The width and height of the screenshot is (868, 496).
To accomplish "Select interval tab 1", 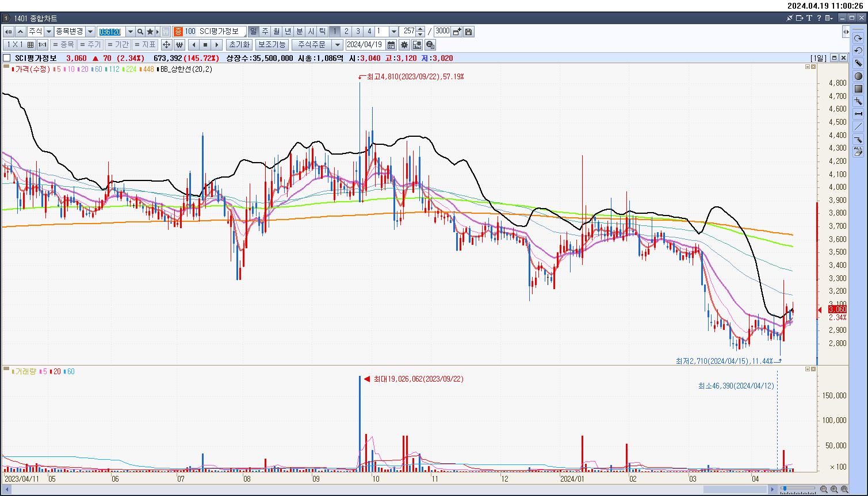I will click(335, 32).
